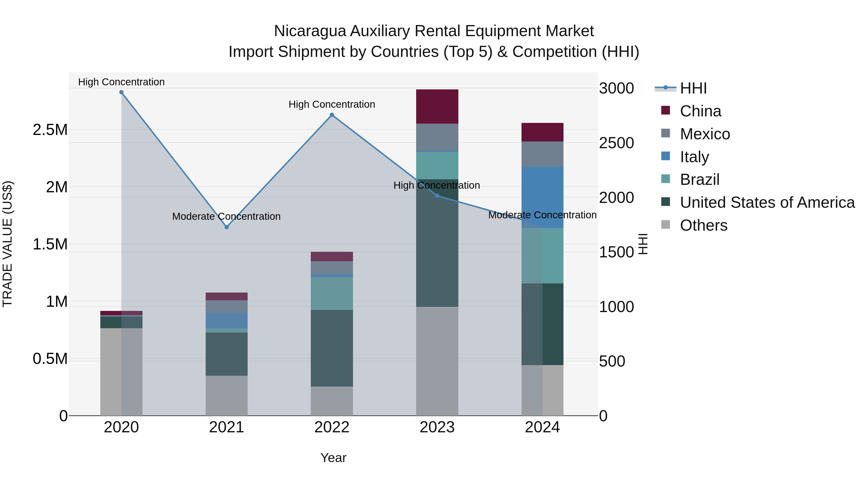Click the Nicaragua Auxiliary Rental Equipment Market title
Image resolution: width=868 pixels, height=488 pixels.
click(x=434, y=31)
